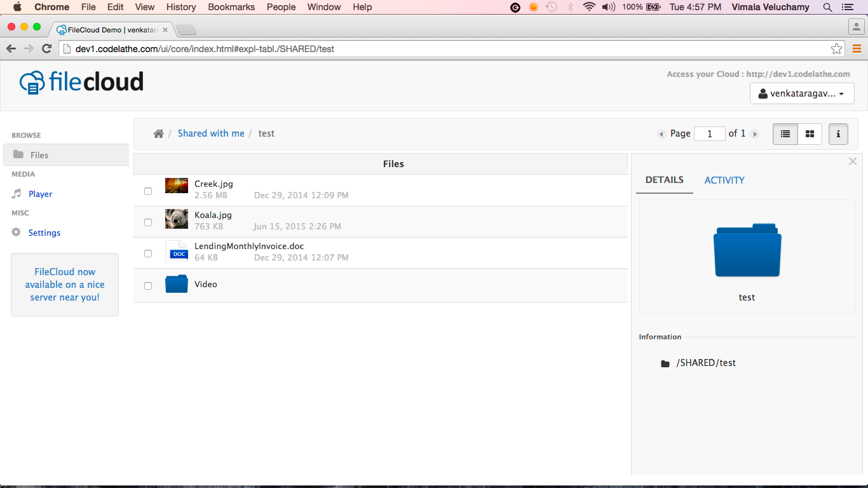Select the DETAILS tab
Image resolution: width=868 pixels, height=488 pixels.
pyautogui.click(x=665, y=180)
